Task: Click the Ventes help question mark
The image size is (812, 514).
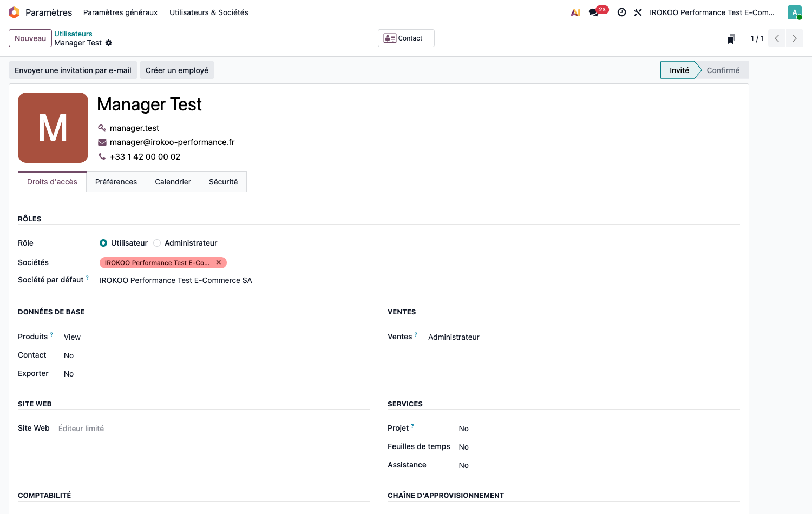Action: pos(416,334)
